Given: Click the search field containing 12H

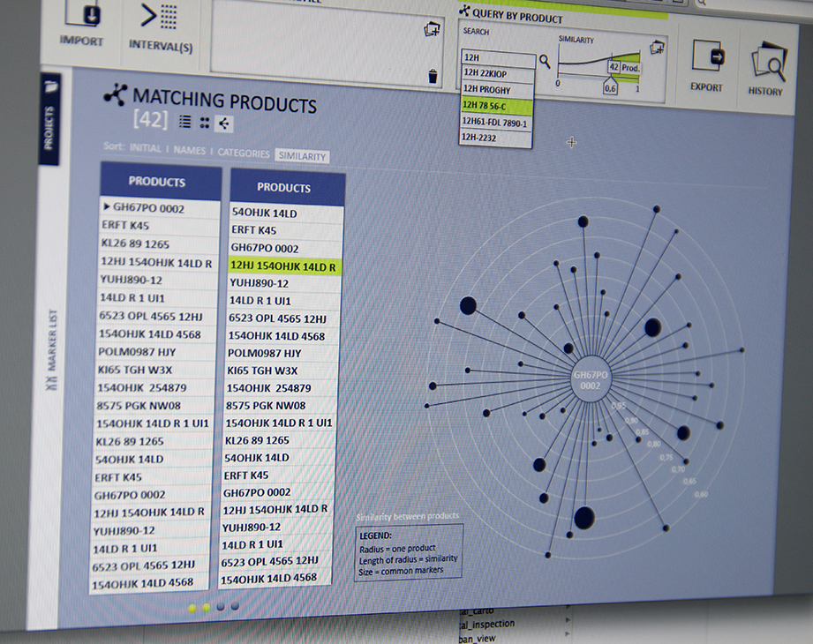Looking at the screenshot, I should 498,58.
